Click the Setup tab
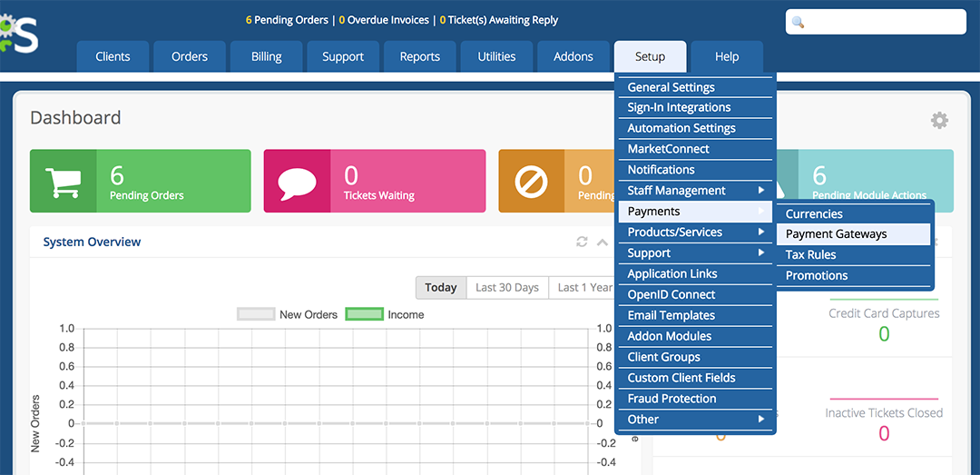Image resolution: width=980 pixels, height=475 pixels. coord(650,56)
